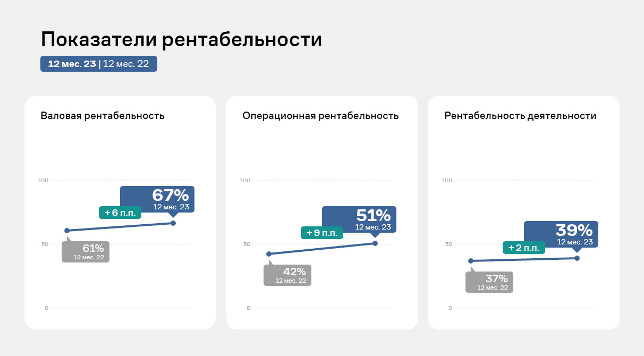Select the "+9 п.п." change badge

322,233
